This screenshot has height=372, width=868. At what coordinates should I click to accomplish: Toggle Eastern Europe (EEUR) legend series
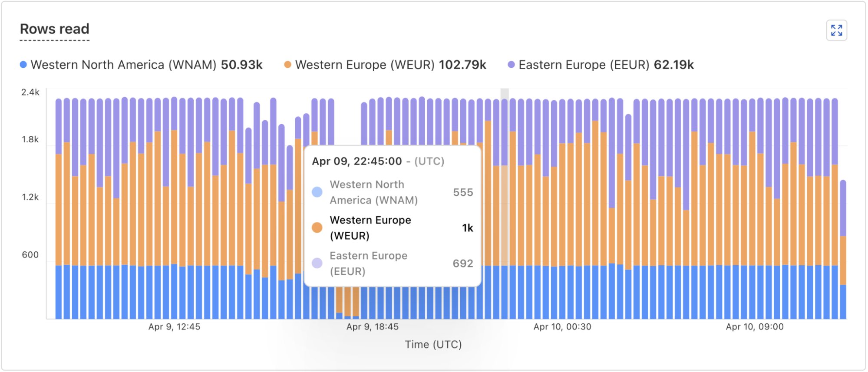tap(584, 65)
